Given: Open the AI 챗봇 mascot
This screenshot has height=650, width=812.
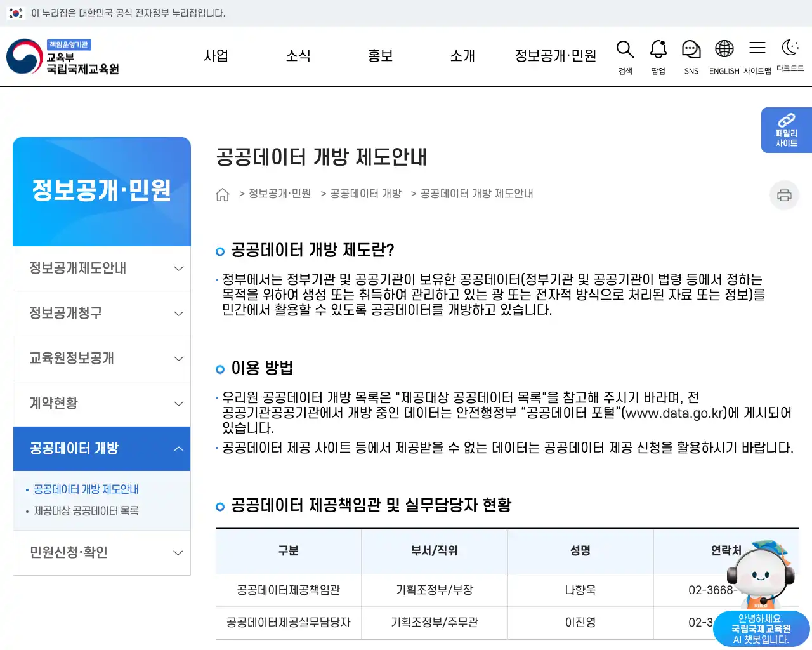Looking at the screenshot, I should 761,594.
